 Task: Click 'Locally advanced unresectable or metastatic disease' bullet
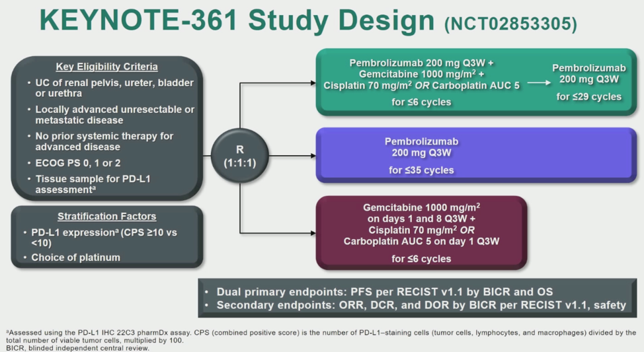(x=114, y=114)
